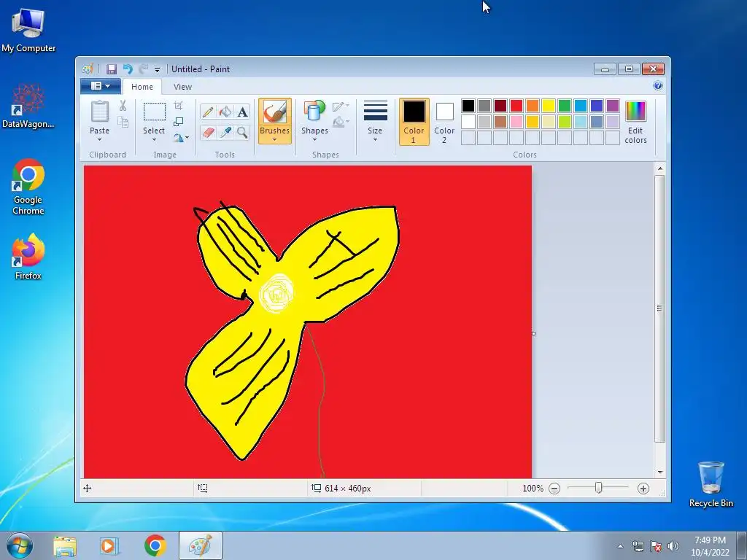Select the Eraser tool
The height and width of the screenshot is (560, 747).
[x=208, y=132]
